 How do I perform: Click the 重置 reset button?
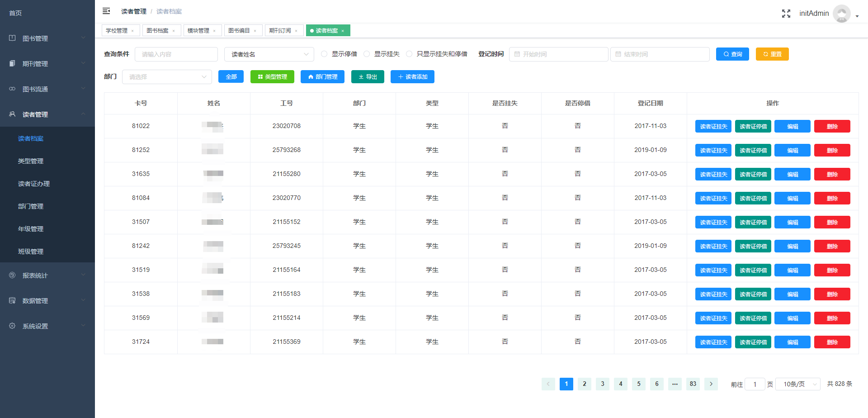coord(772,54)
